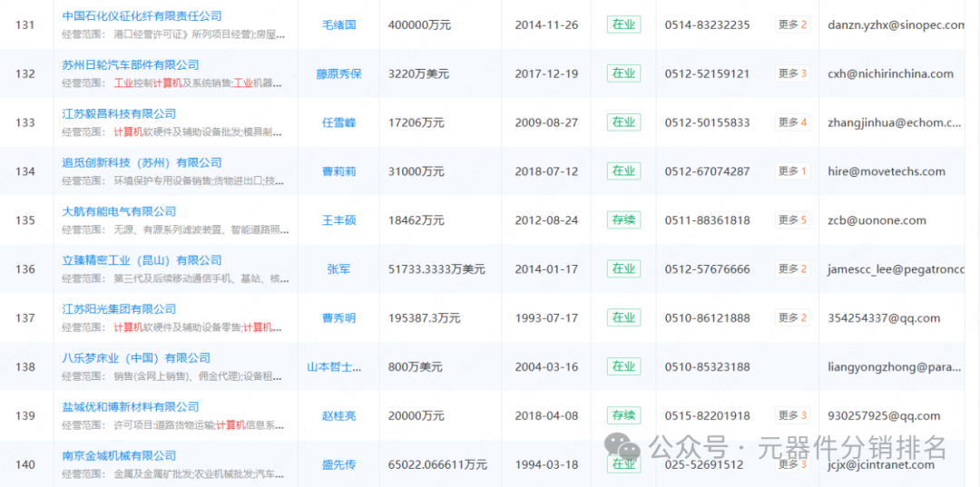This screenshot has width=980, height=487.
Task: Open legal representative 藤原秀保
Action: (x=338, y=73)
